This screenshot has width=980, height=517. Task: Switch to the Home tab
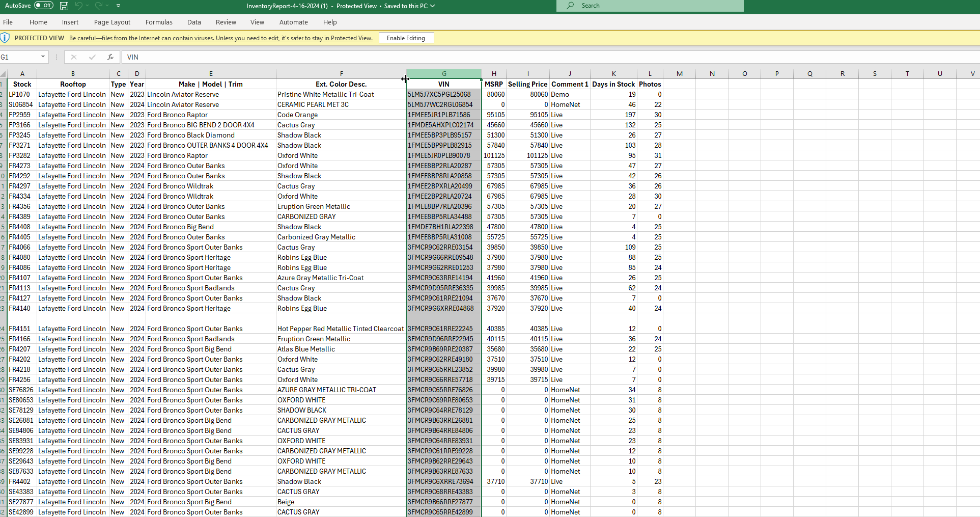coord(38,22)
